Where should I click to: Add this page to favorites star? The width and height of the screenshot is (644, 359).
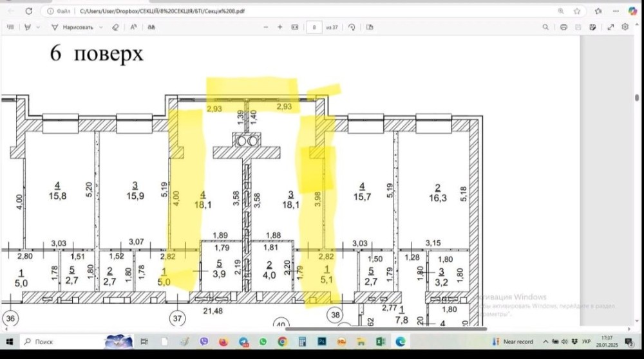pos(577,11)
